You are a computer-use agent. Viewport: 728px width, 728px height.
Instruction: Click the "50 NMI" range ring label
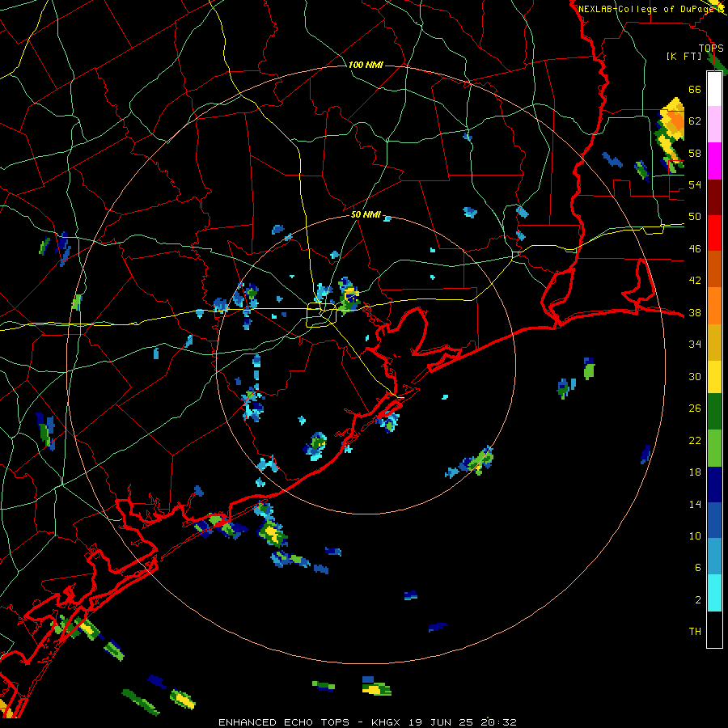click(366, 214)
